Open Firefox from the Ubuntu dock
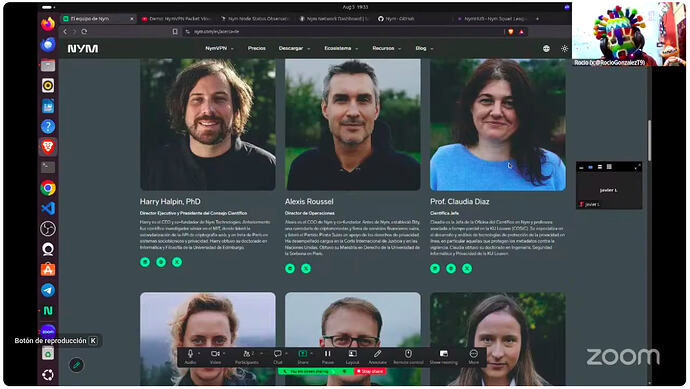This screenshot has width=690, height=389. (x=48, y=23)
